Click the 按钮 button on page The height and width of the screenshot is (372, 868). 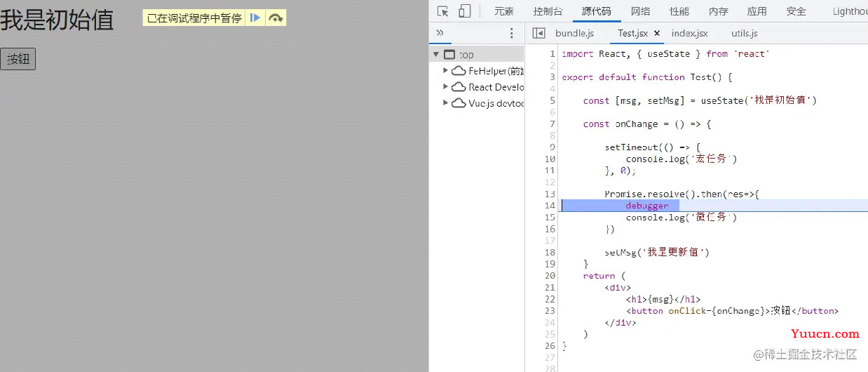[18, 60]
